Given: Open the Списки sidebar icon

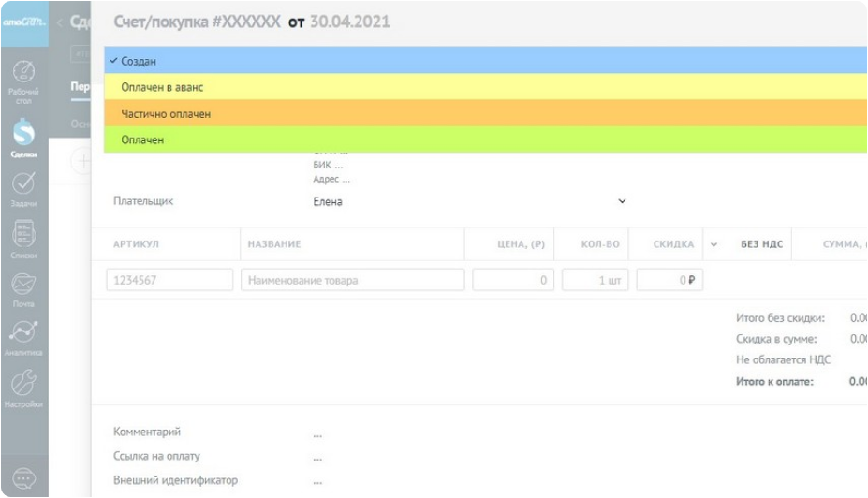Looking at the screenshot, I should pos(23,240).
